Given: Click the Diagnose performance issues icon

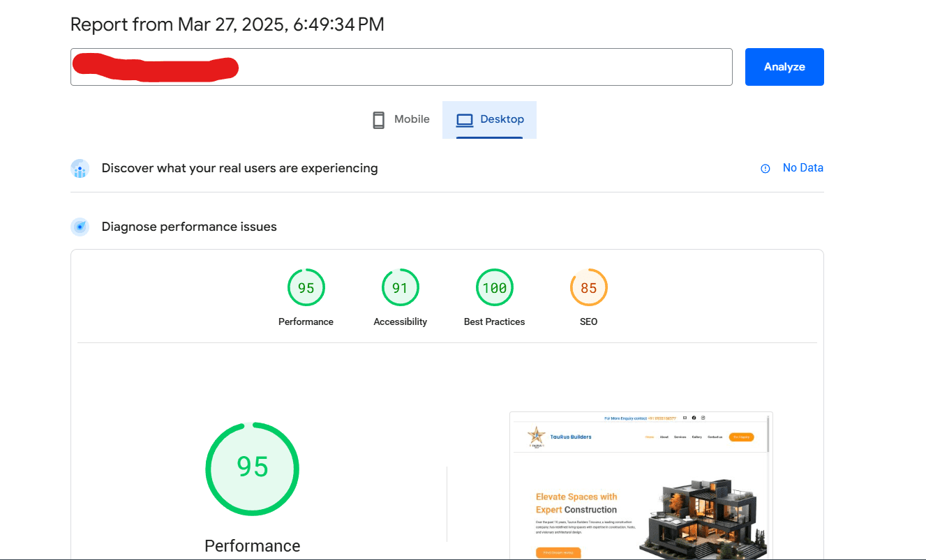Looking at the screenshot, I should point(80,227).
